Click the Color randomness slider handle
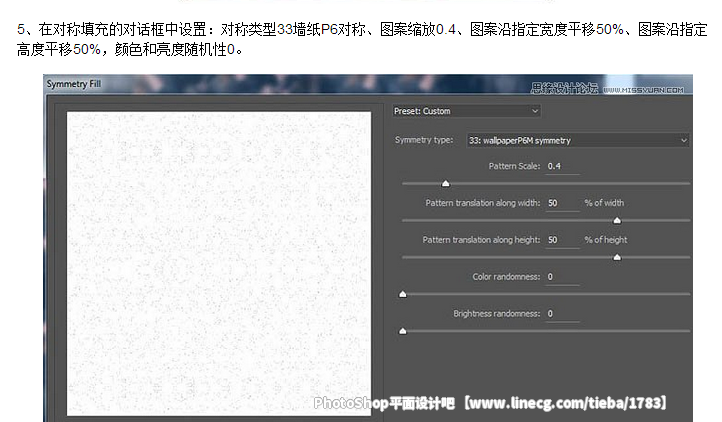The height and width of the screenshot is (422, 722). [402, 294]
